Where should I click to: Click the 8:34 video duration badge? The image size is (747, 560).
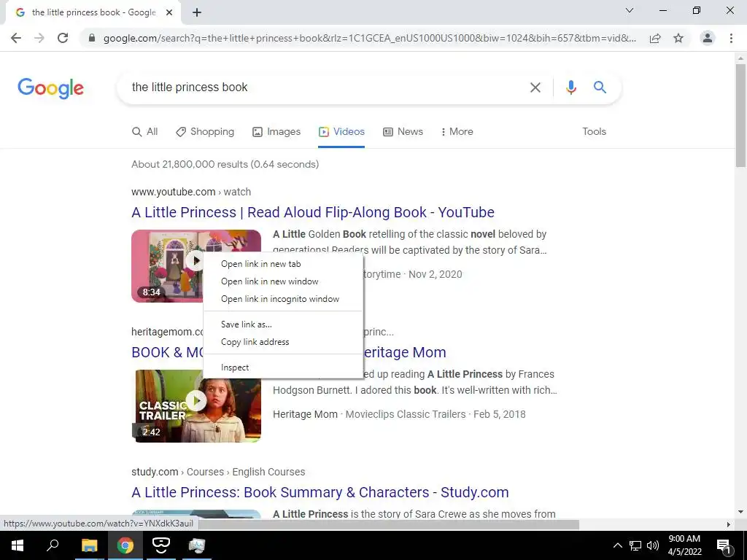tap(152, 292)
